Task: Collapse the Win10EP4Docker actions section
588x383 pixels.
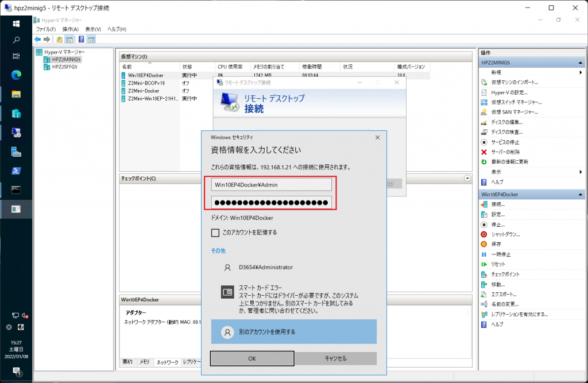Action: coord(581,195)
